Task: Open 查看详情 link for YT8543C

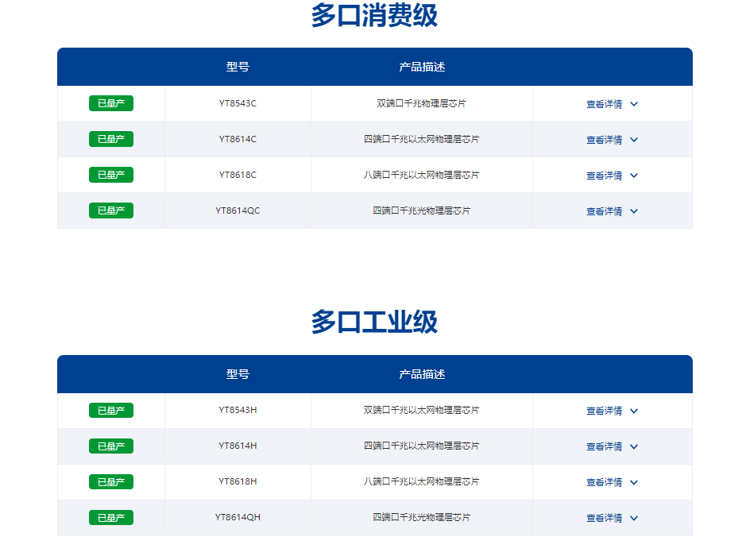Action: pos(605,104)
